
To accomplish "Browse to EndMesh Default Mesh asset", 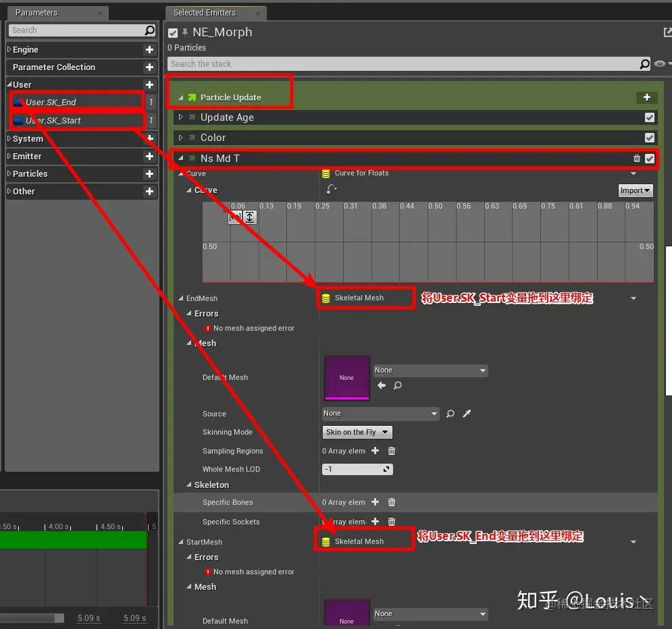I will coord(398,385).
